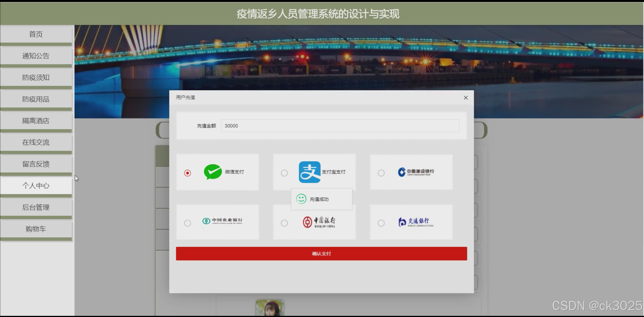Screen dimensions: 644x317
Task: Close the 用户充值 dialog
Action: click(x=466, y=98)
